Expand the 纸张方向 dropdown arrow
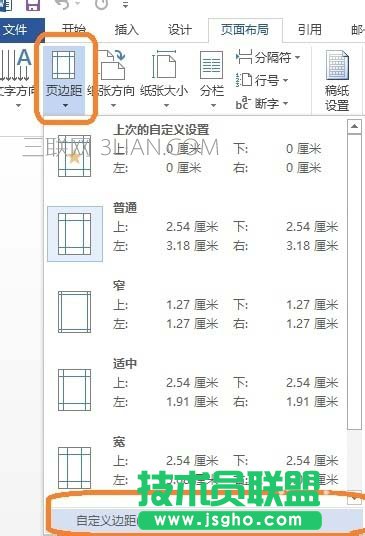The width and height of the screenshot is (365, 536). point(113,106)
